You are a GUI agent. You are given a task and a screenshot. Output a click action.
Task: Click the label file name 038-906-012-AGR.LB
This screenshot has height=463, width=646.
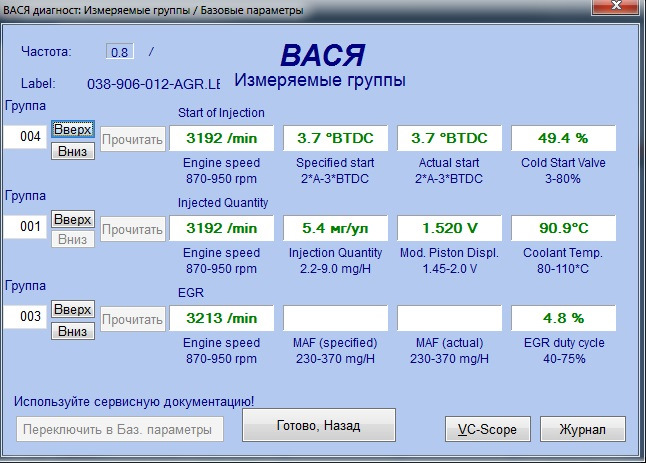point(153,84)
